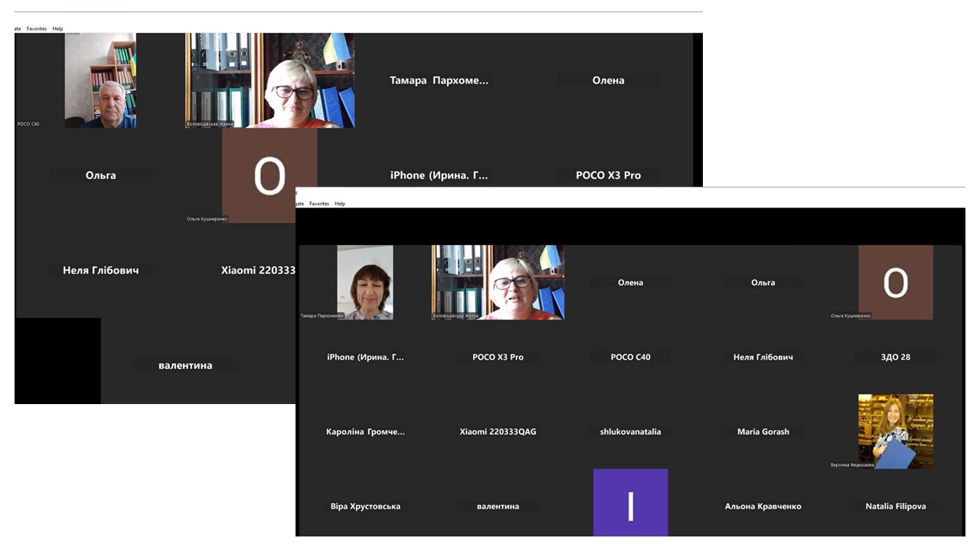Click Неля Глібович tile in front window
The width and height of the screenshot is (980, 551).
[x=763, y=357]
